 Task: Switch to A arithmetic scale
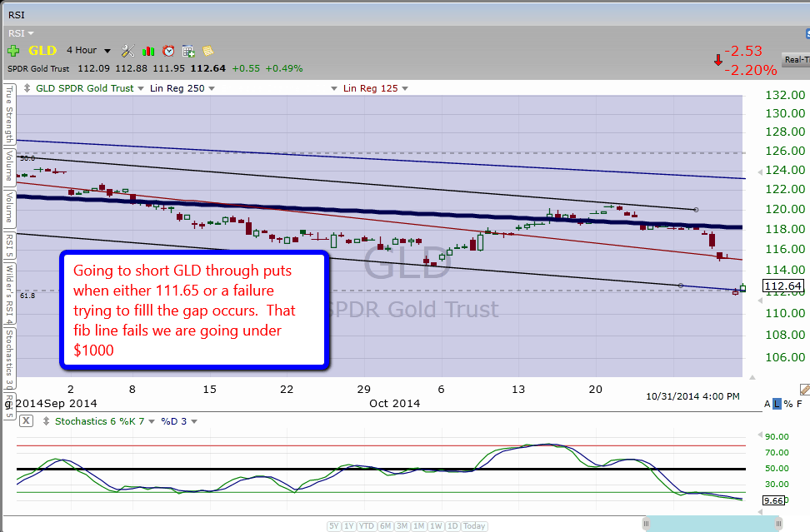coord(767,404)
